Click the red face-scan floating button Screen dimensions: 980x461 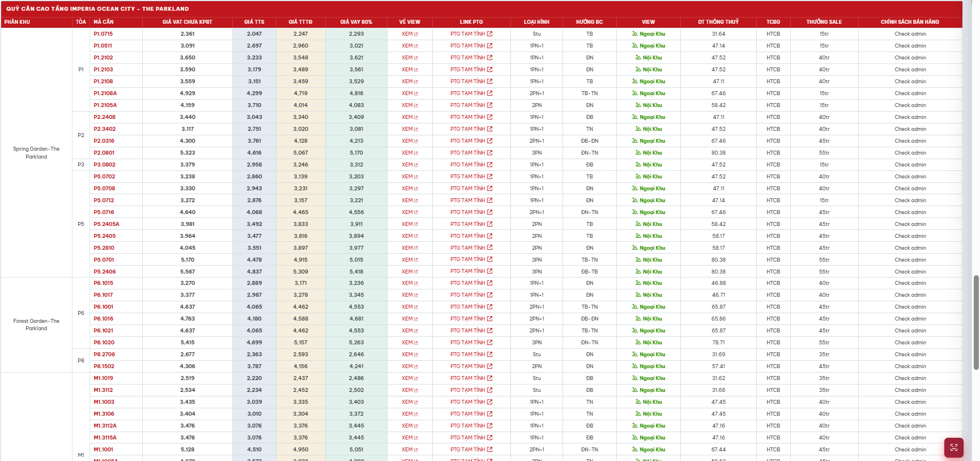[954, 447]
